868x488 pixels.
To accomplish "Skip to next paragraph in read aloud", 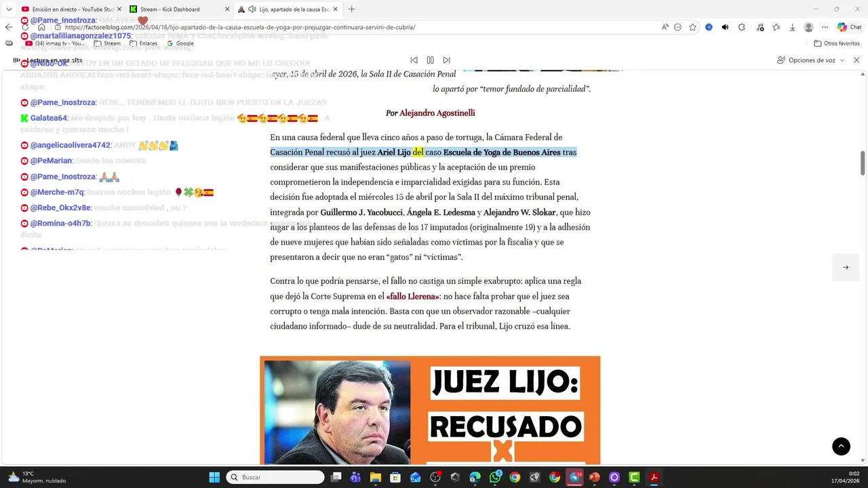I will point(446,60).
